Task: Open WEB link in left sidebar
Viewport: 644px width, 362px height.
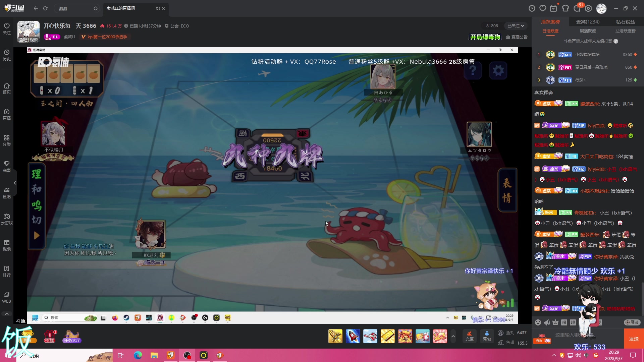Action: pyautogui.click(x=7, y=297)
